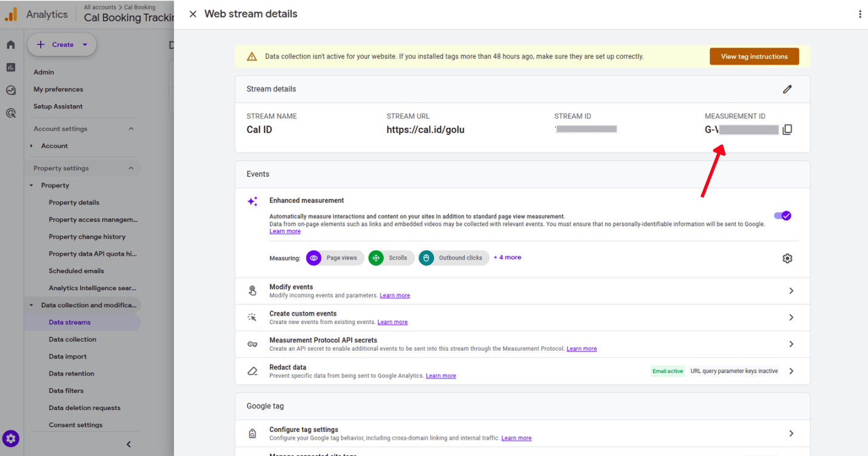Click the stream URL https://cal.id/golu
The width and height of the screenshot is (868, 456).
(426, 130)
